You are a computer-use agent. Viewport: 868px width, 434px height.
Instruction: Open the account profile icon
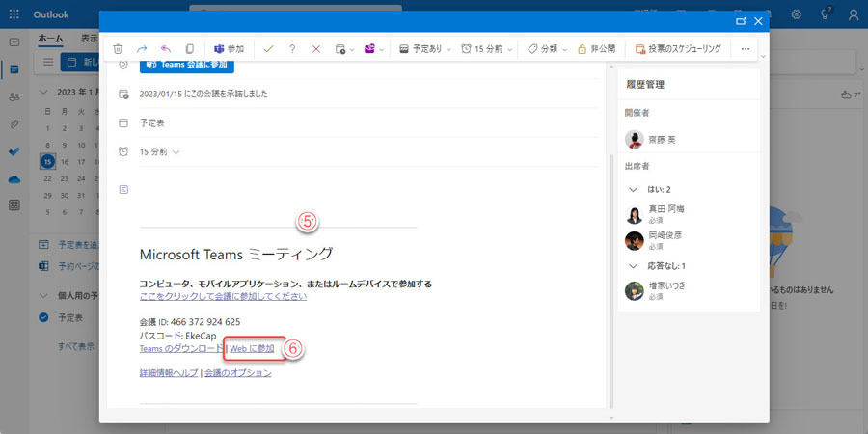(854, 14)
